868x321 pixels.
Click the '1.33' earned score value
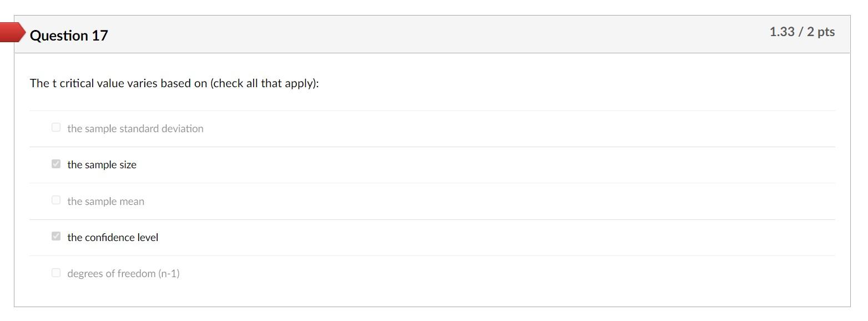[x=782, y=32]
